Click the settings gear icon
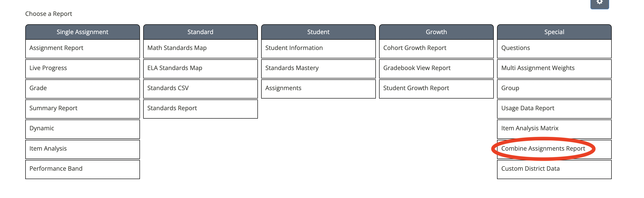The height and width of the screenshot is (198, 644). pyautogui.click(x=599, y=3)
